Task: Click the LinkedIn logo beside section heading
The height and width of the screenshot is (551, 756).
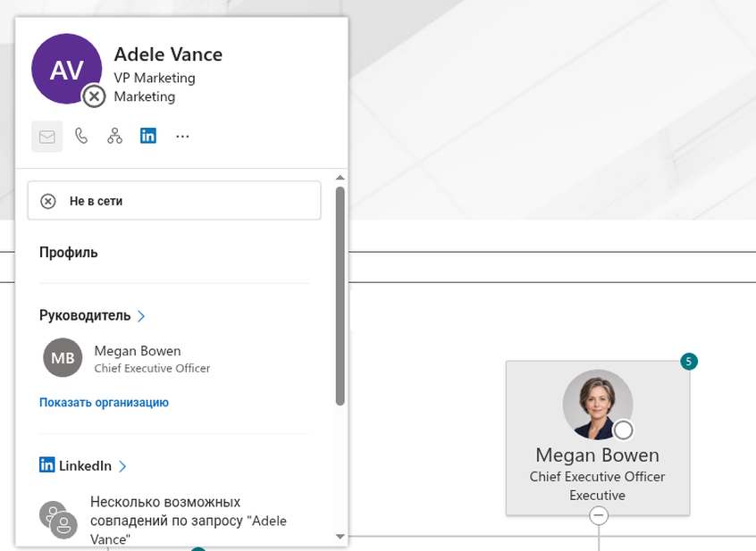Action: (x=46, y=464)
